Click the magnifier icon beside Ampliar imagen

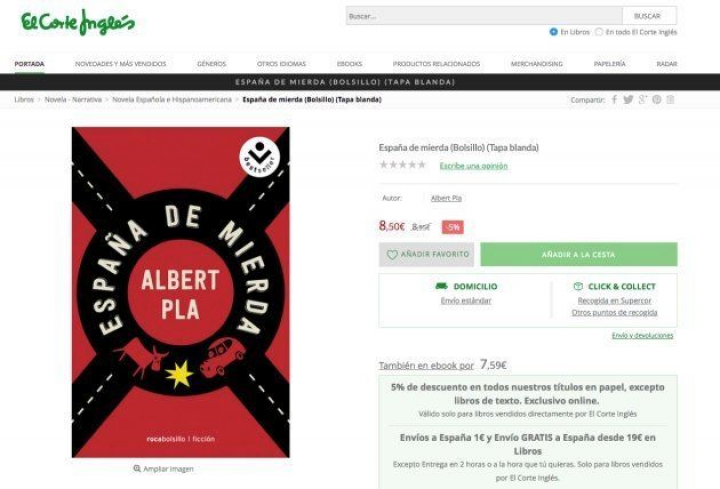click(x=137, y=468)
